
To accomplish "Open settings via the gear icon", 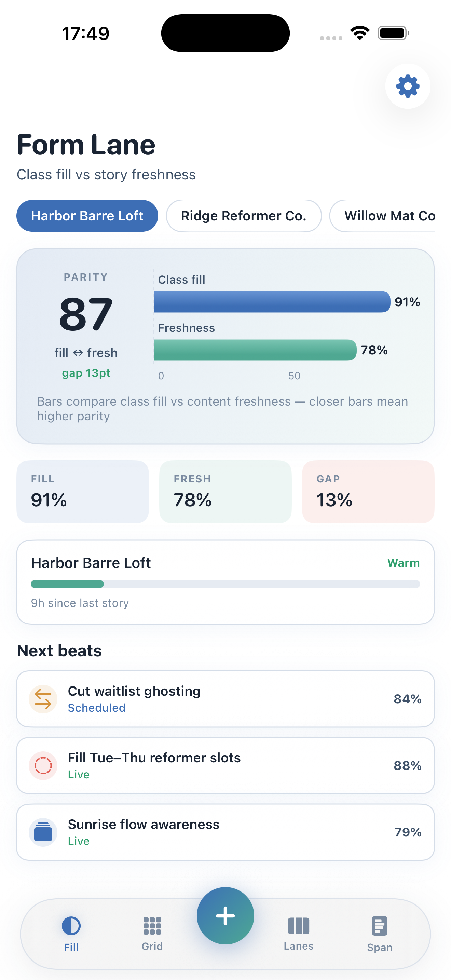I will [x=408, y=86].
